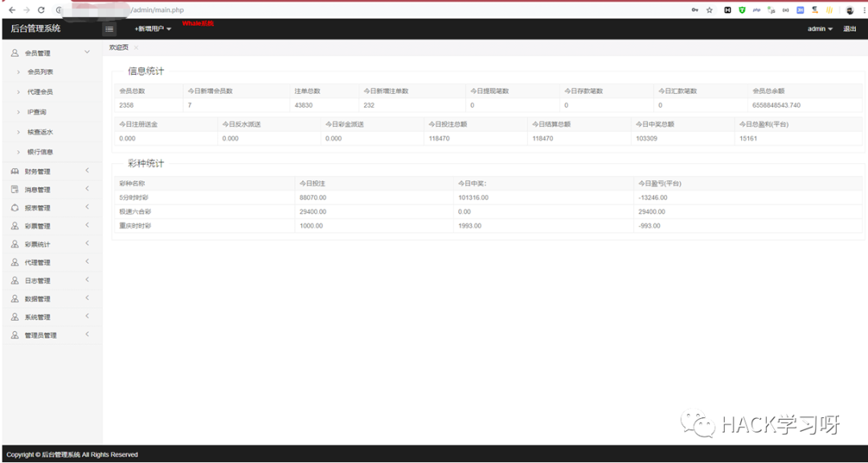Click the browser reload icon

[41, 10]
